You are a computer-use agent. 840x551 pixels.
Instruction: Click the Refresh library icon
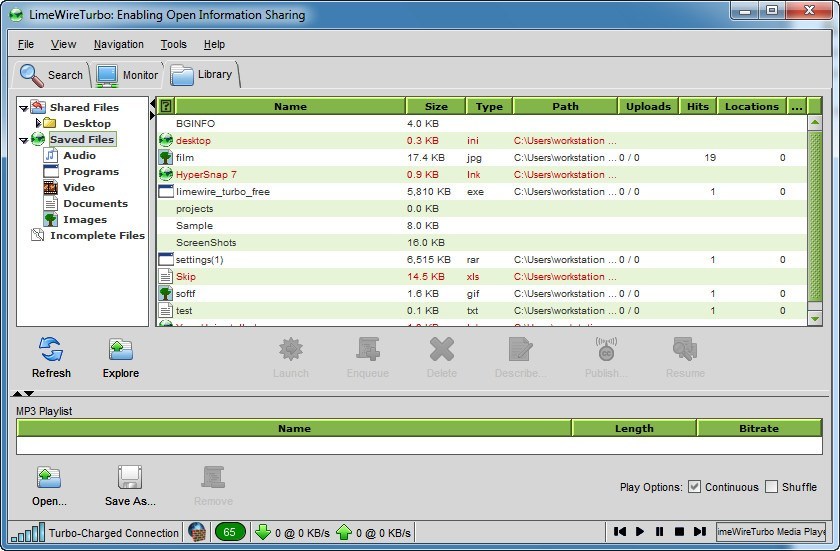click(51, 350)
